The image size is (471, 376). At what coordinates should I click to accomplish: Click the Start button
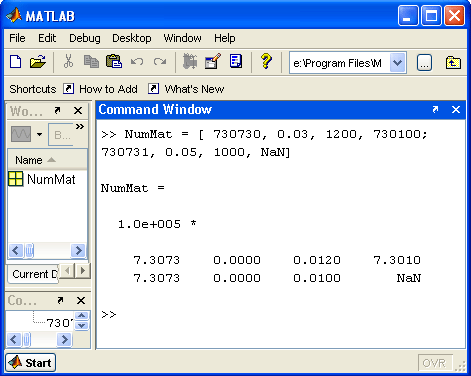(x=30, y=362)
